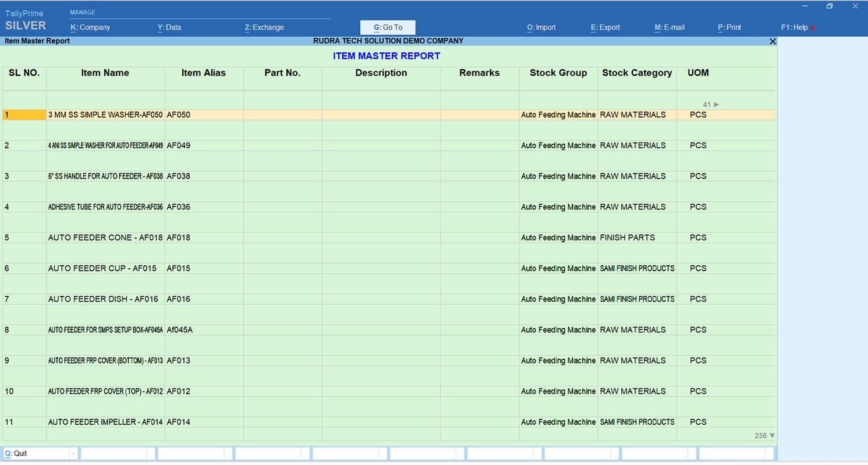Minimize the TallyPrime window

pos(805,6)
